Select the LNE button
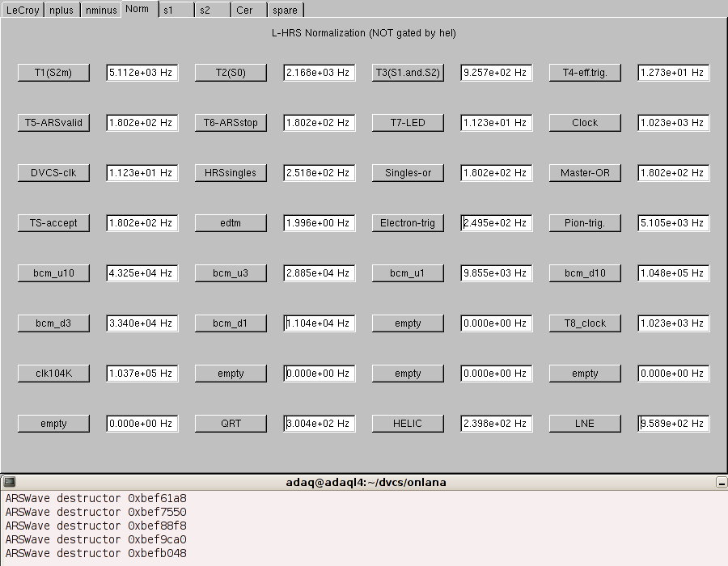Viewport: 728px width, 566px height. (585, 423)
